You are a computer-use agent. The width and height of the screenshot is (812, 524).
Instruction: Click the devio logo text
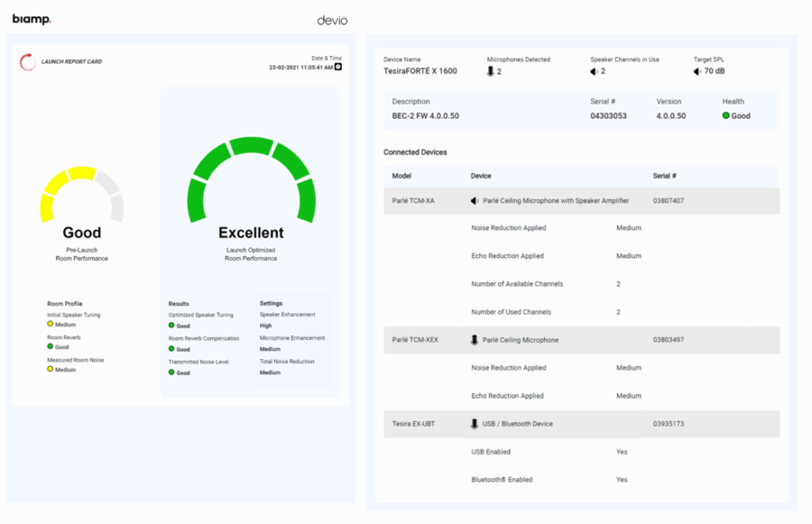pos(332,21)
